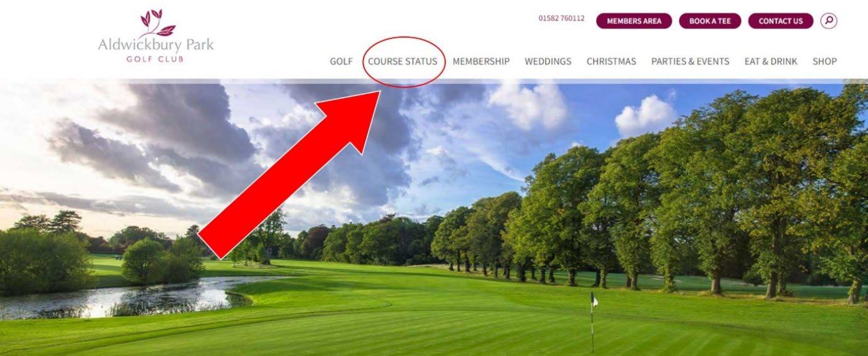
Task: Click the golf flag on the green
Action: (x=593, y=321)
